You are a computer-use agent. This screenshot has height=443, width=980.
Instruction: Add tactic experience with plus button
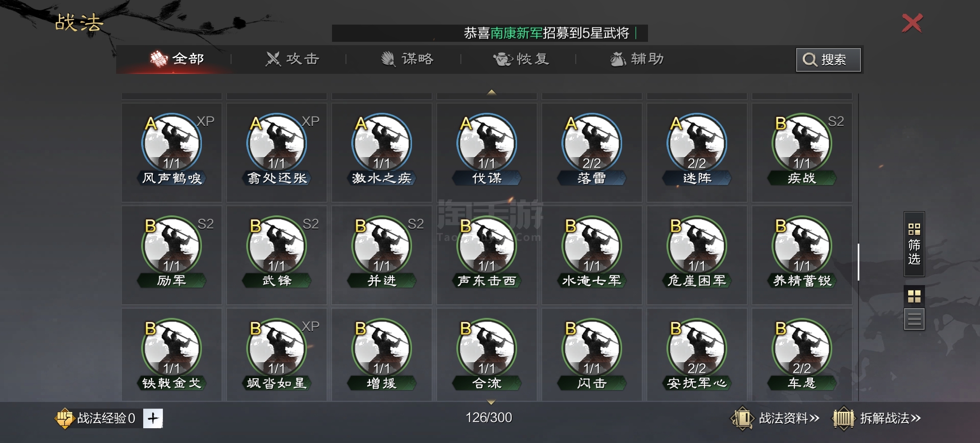point(153,418)
